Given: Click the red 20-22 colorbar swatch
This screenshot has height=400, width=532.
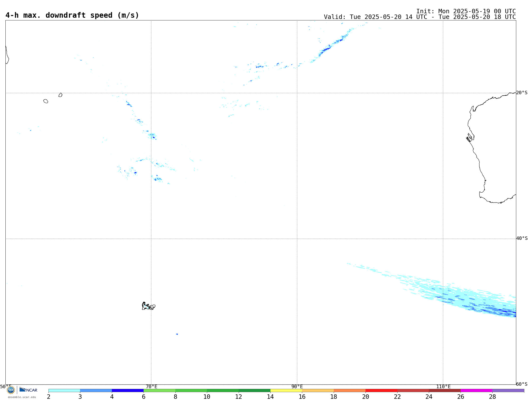Looking at the screenshot, I should 381,390.
